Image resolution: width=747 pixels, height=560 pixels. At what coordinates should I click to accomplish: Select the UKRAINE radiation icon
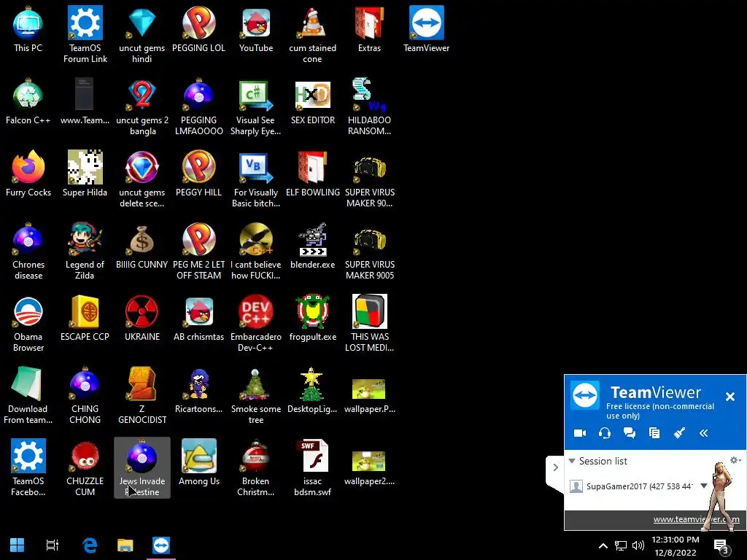click(142, 318)
